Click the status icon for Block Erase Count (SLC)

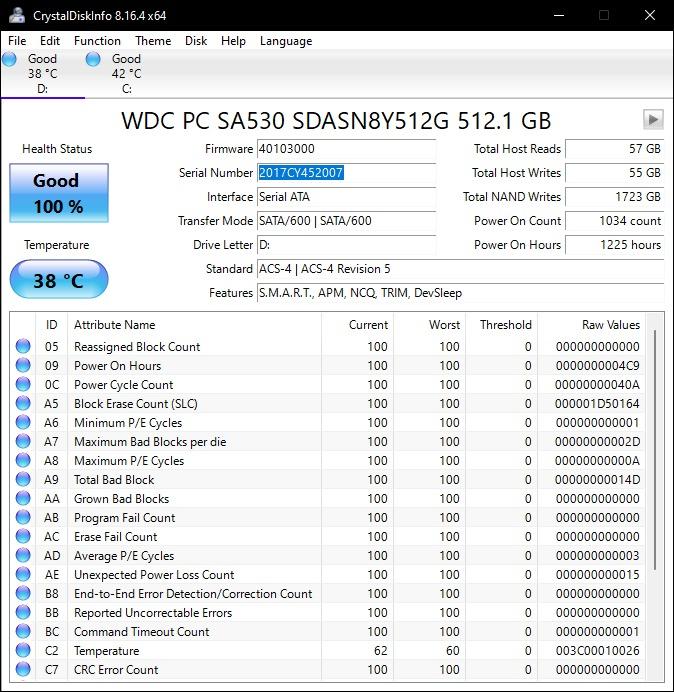[x=23, y=403]
